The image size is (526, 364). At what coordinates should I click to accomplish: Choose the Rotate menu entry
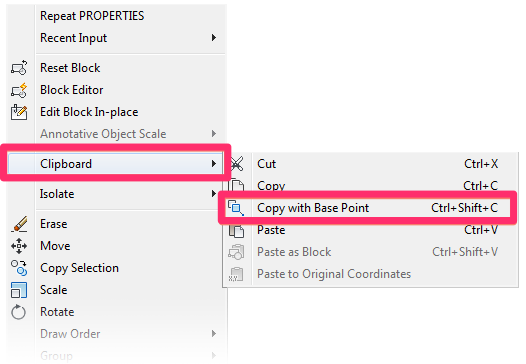[116, 312]
